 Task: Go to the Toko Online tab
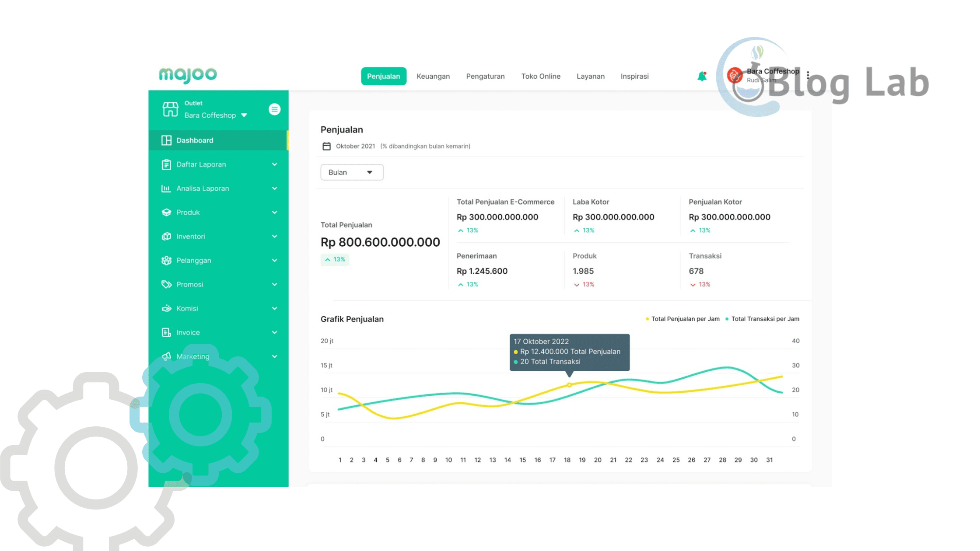pyautogui.click(x=541, y=76)
